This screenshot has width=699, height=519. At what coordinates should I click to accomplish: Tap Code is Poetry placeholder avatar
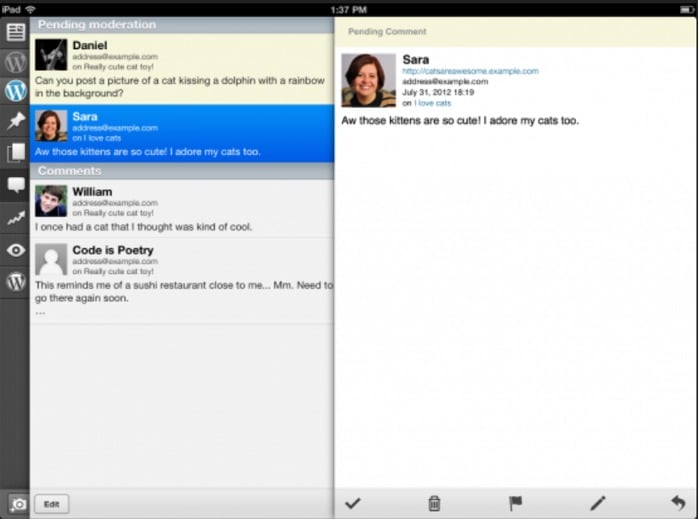(51, 260)
